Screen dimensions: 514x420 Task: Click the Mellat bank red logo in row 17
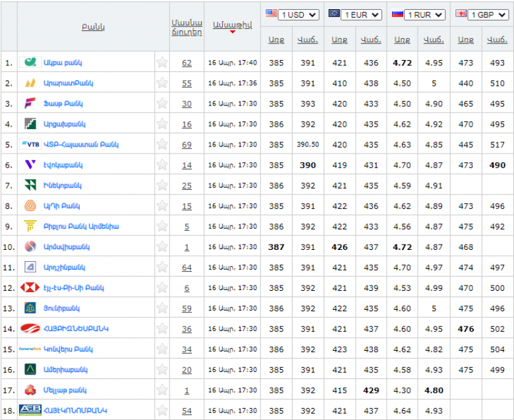pos(30,390)
